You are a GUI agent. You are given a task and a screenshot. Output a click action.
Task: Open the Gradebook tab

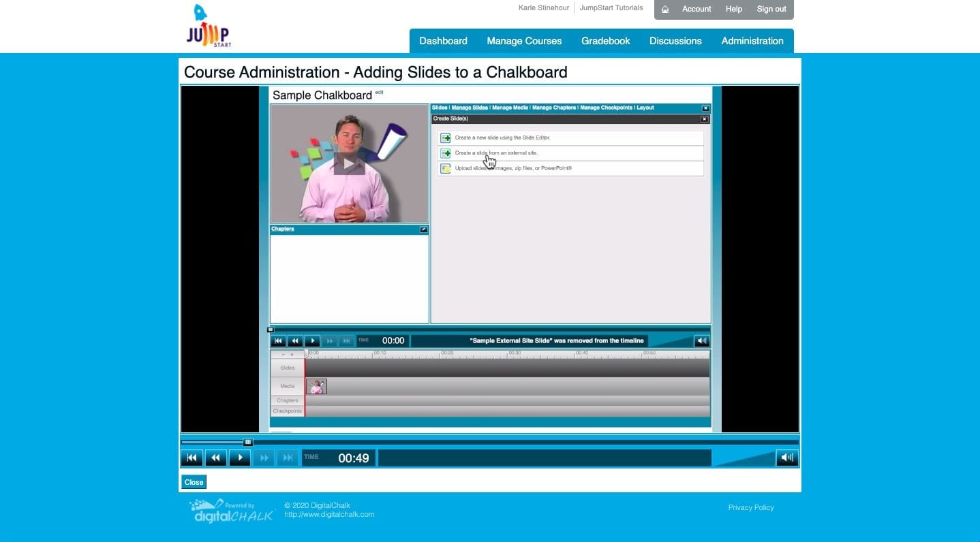[605, 41]
